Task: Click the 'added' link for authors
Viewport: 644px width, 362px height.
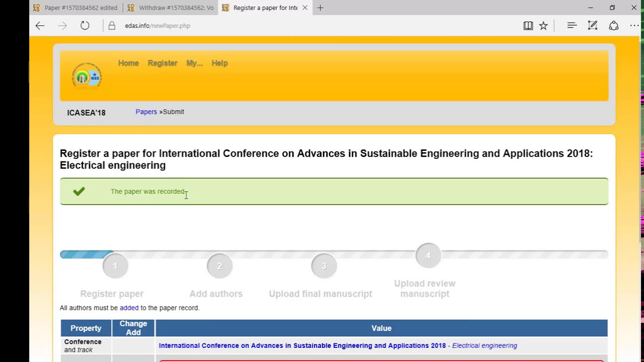Action: [x=129, y=308]
